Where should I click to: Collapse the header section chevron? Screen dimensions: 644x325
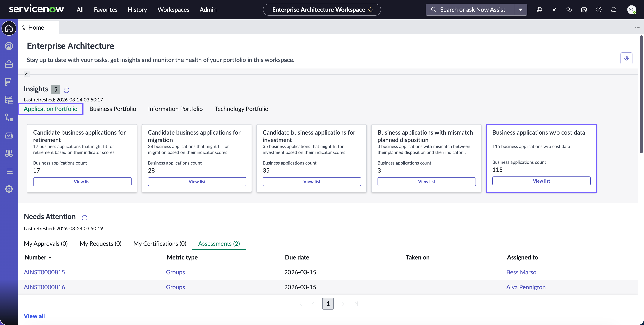(27, 74)
